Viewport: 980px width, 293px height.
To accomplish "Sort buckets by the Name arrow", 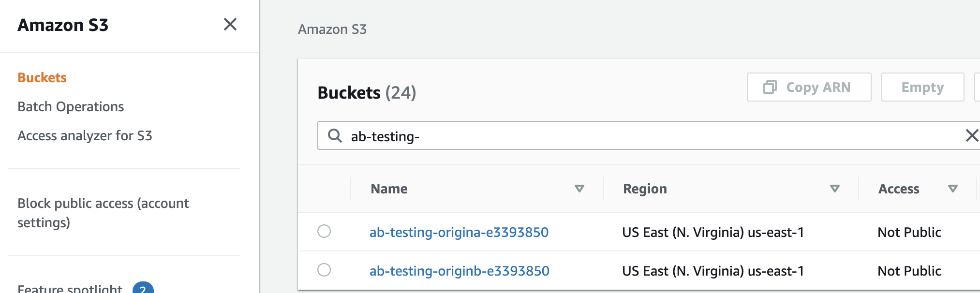I will coord(579,189).
